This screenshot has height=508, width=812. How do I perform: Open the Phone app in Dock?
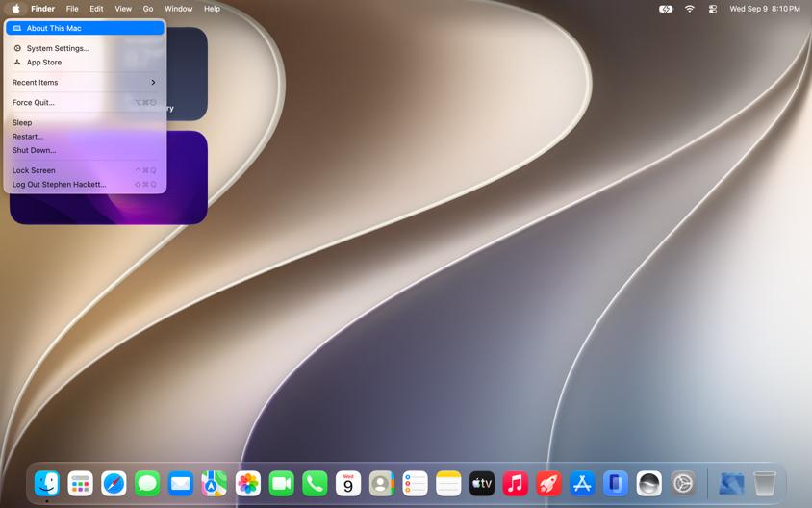315,484
